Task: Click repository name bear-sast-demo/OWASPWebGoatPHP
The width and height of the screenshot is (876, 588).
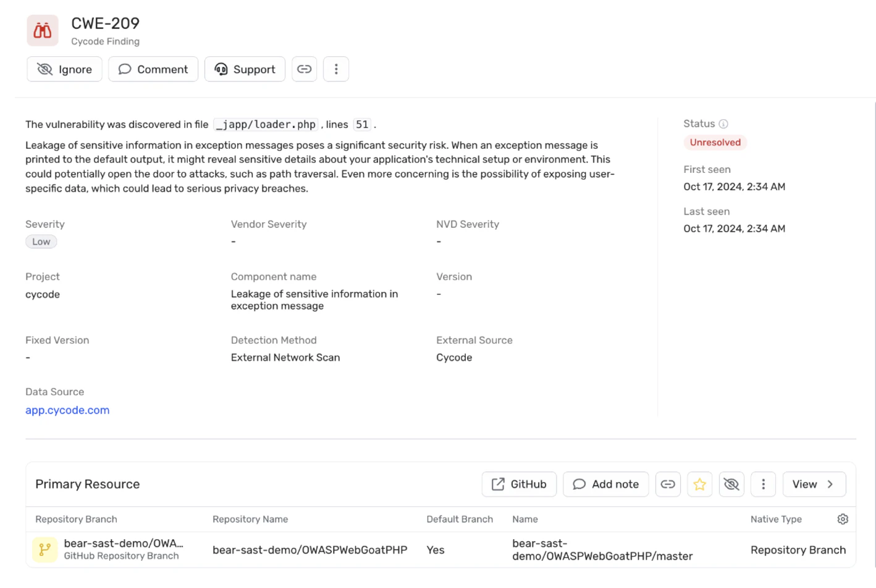Action: (310, 550)
